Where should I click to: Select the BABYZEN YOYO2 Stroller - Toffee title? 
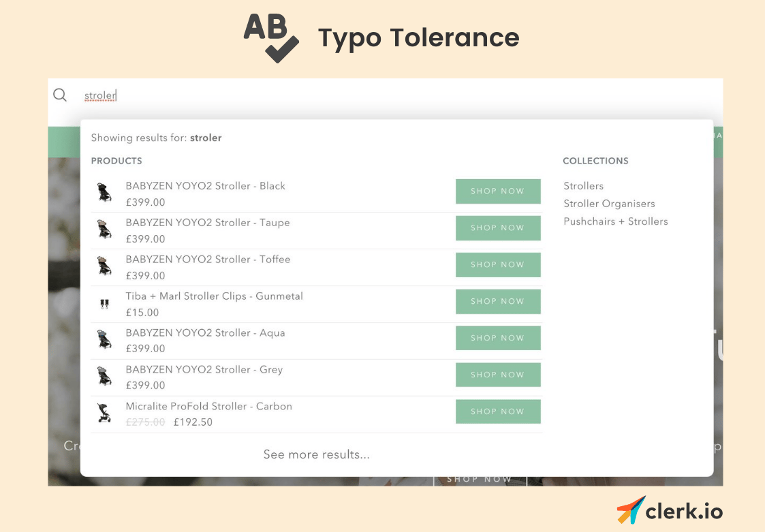tap(208, 259)
